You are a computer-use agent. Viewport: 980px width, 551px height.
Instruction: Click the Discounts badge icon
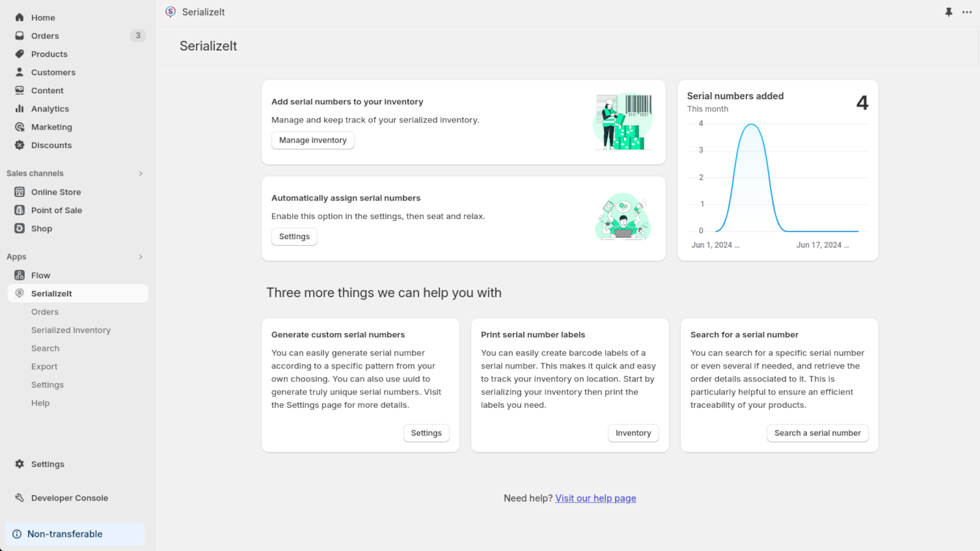[20, 145]
